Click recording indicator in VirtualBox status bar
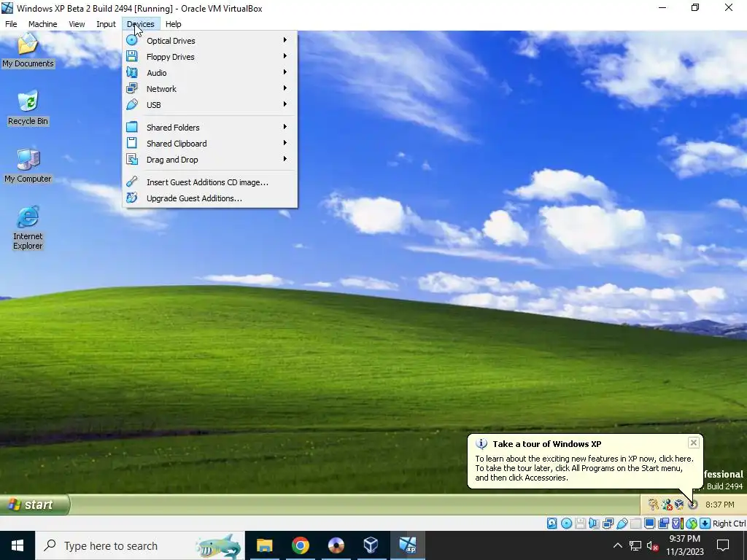 (x=663, y=524)
